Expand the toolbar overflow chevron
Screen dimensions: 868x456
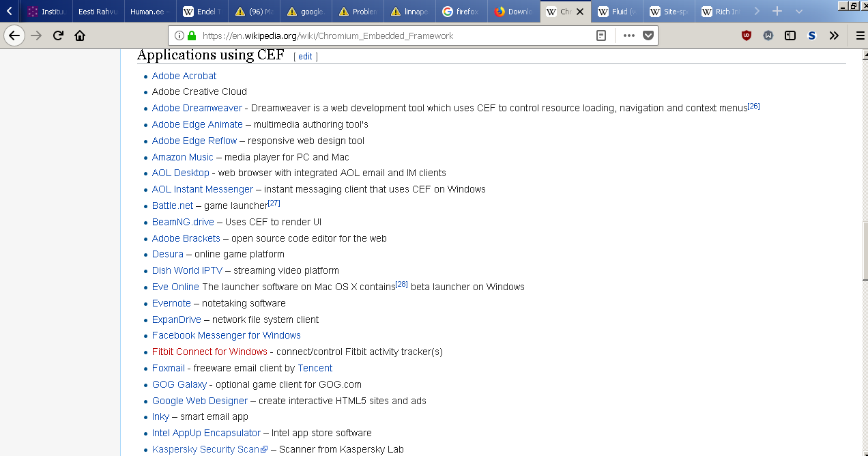point(834,35)
